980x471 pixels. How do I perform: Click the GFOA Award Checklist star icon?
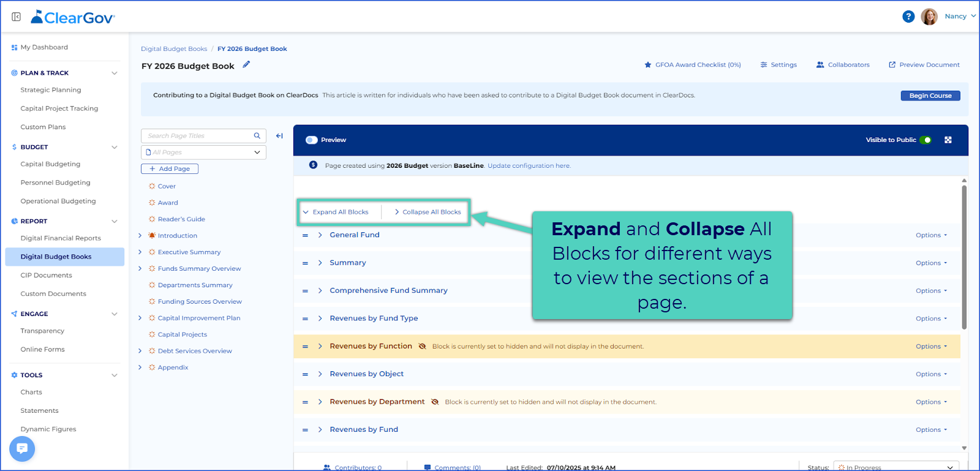pyautogui.click(x=648, y=65)
